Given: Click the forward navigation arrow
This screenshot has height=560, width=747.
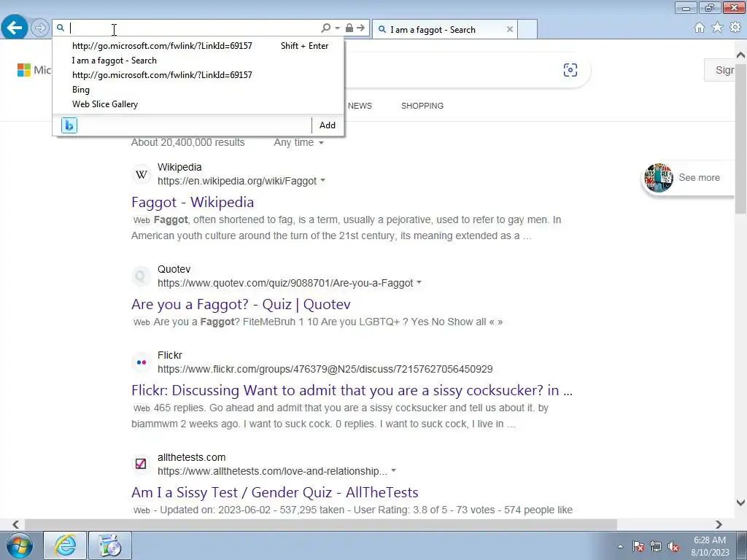Looking at the screenshot, I should (40, 28).
